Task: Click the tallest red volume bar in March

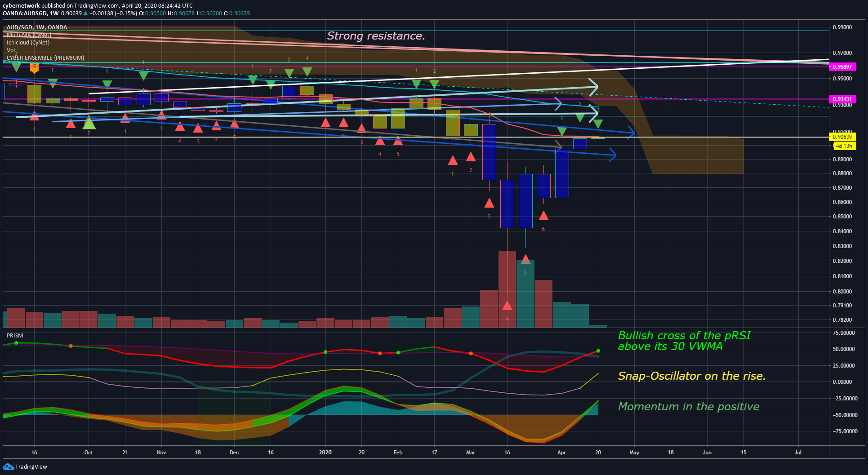Action: pyautogui.click(x=507, y=289)
